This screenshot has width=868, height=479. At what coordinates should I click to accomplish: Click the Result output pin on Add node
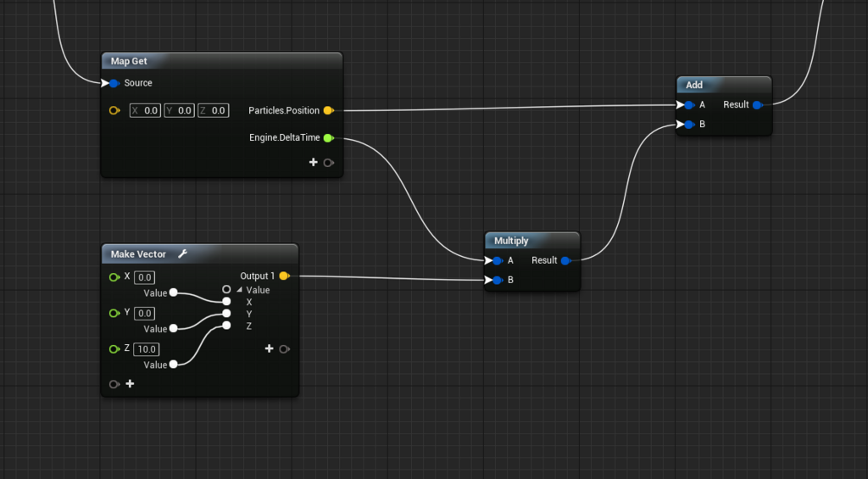(758, 104)
